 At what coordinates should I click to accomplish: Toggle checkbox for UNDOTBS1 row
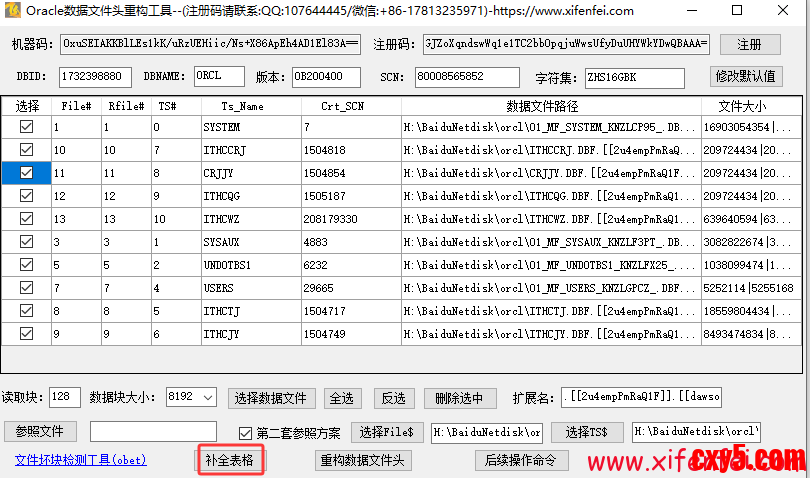[26, 265]
